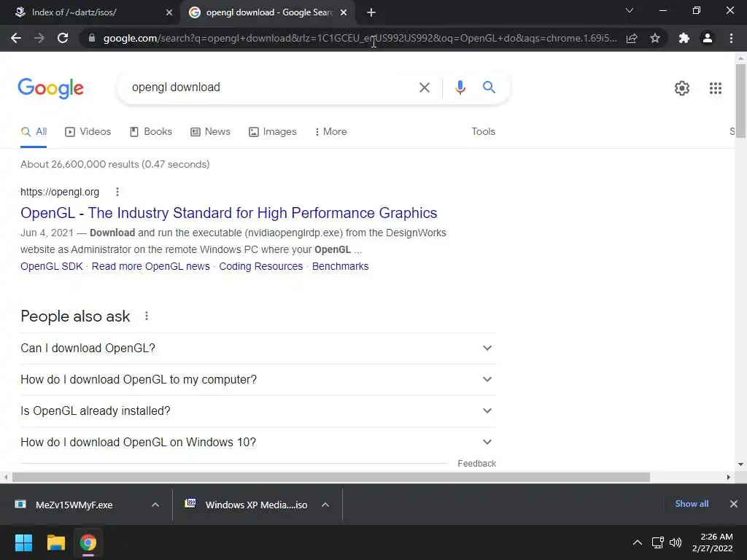The image size is (747, 560).
Task: Open the Windows Start menu
Action: pyautogui.click(x=23, y=542)
